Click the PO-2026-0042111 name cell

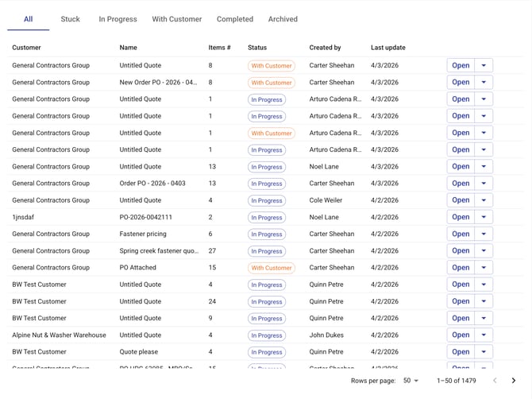point(145,217)
